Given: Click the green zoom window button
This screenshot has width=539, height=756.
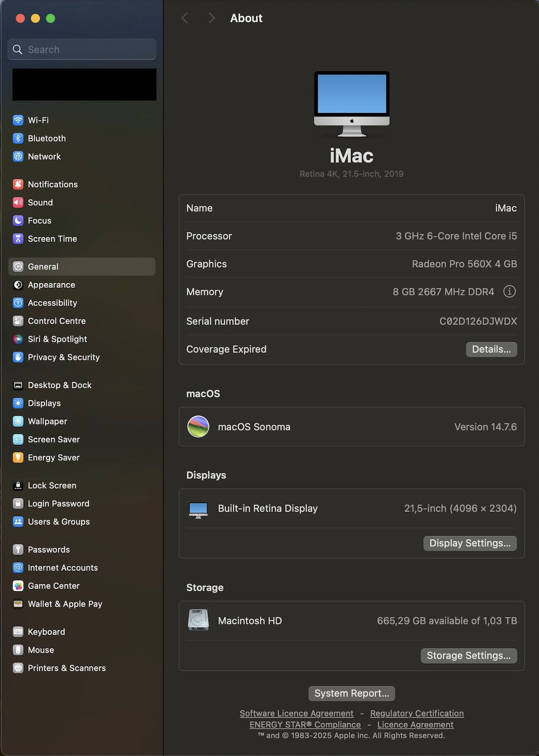Looking at the screenshot, I should click(x=50, y=18).
